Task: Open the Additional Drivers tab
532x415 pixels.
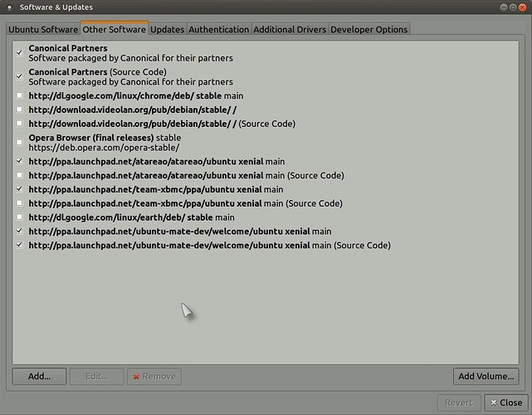Action: (x=290, y=30)
